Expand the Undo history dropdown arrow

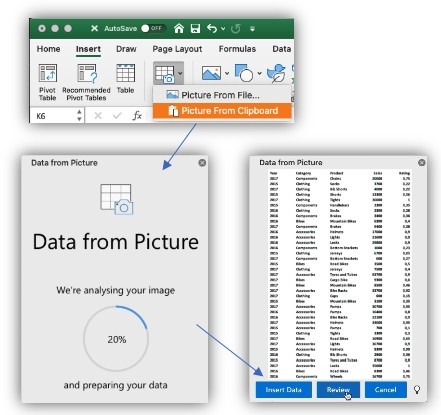pyautogui.click(x=223, y=29)
